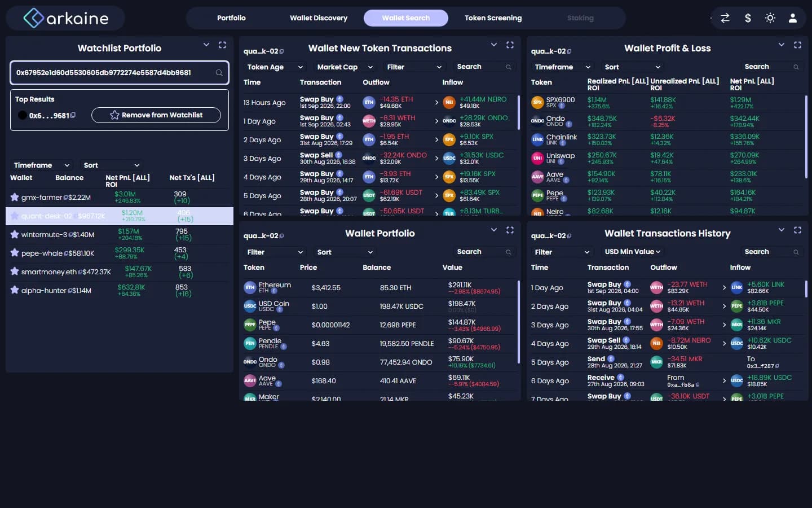
Task: Maximize the Wallet Portfolio panel
Action: 510,230
